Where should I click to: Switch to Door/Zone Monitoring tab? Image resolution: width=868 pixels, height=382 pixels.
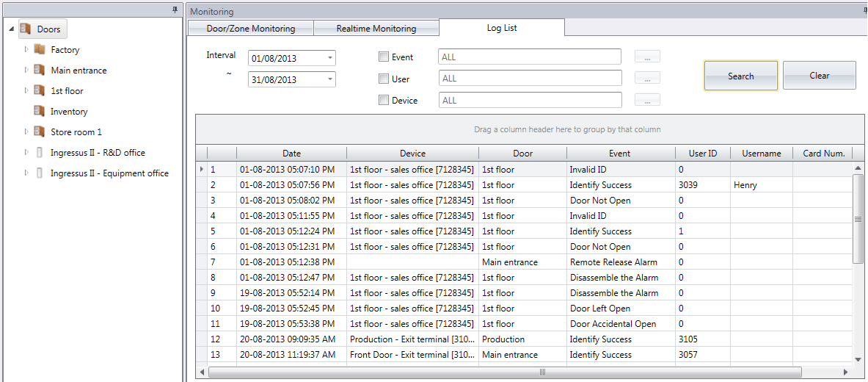(251, 29)
